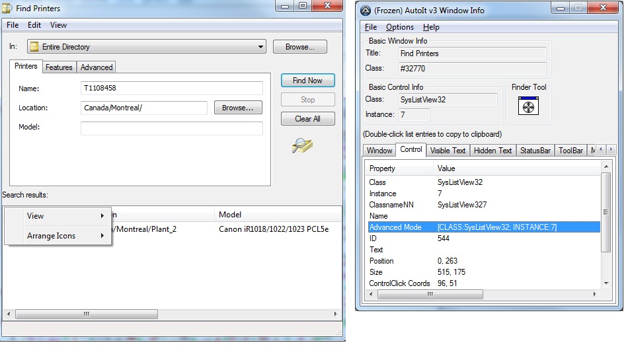Click the Property column header

tap(400, 168)
